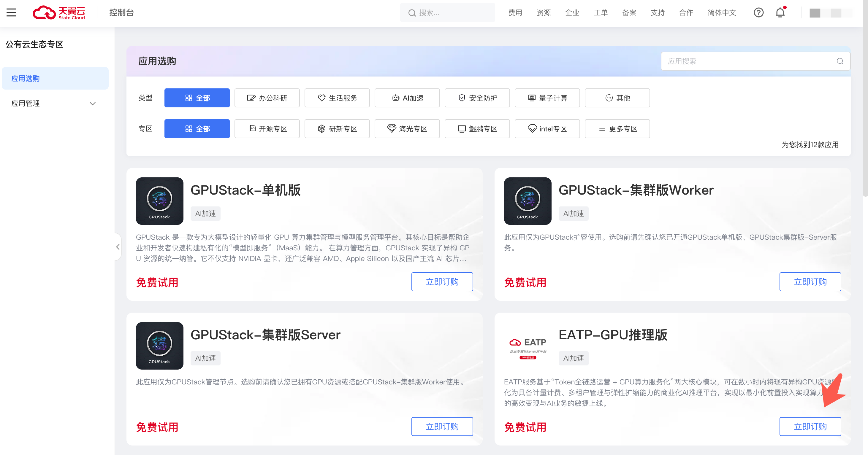Click the 为您找到12款应用 result count
Viewport: 868px width, 455px height.
(810, 144)
